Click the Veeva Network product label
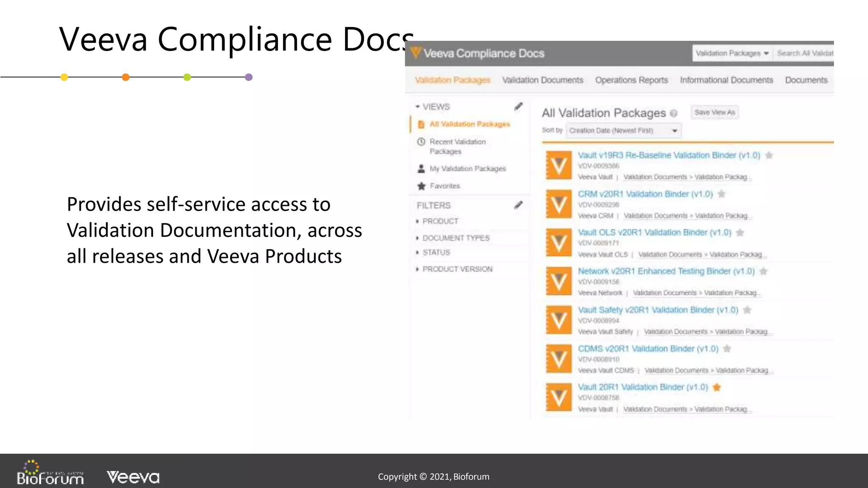Screen dimensions: 868x488 click(600, 293)
